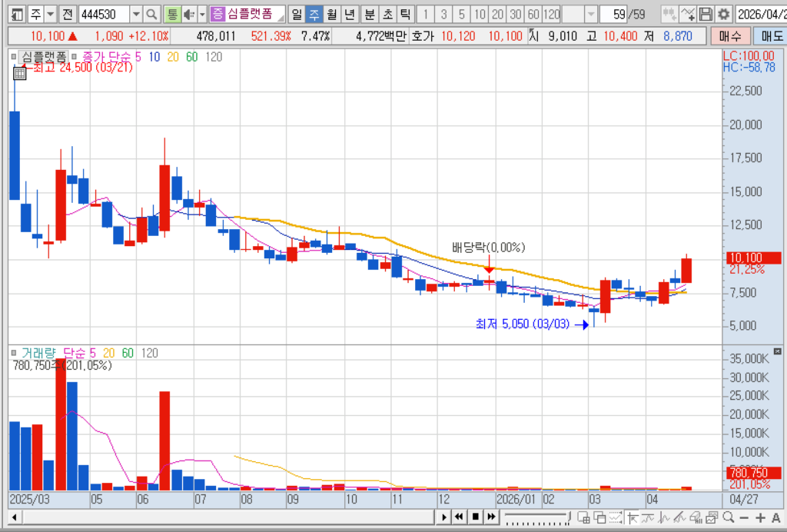Viewport: 787px width, 532px height.
Task: Switch to weekly 주 period tab
Action: pos(314,15)
